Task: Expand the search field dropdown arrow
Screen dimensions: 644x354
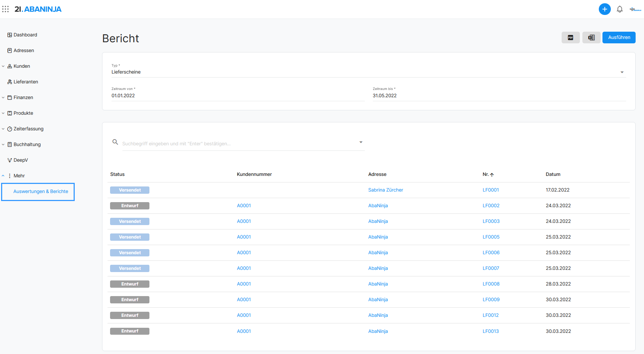Action: coord(361,142)
